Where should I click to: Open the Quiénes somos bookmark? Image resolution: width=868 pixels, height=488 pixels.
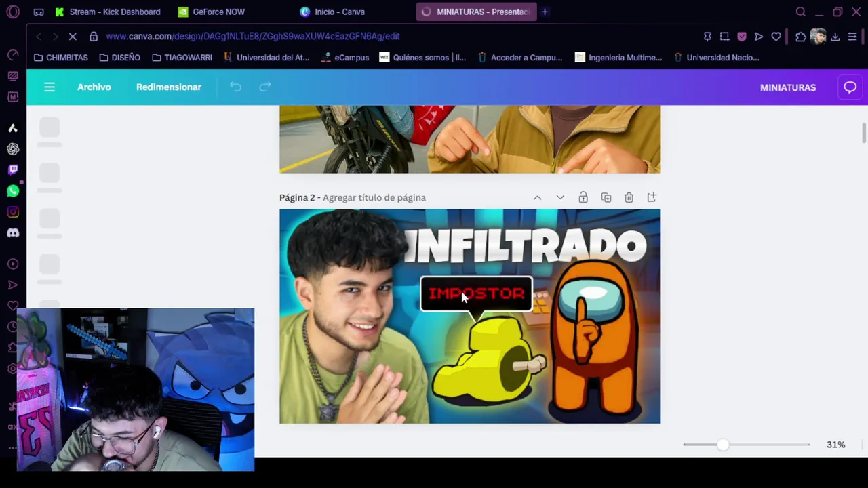422,58
